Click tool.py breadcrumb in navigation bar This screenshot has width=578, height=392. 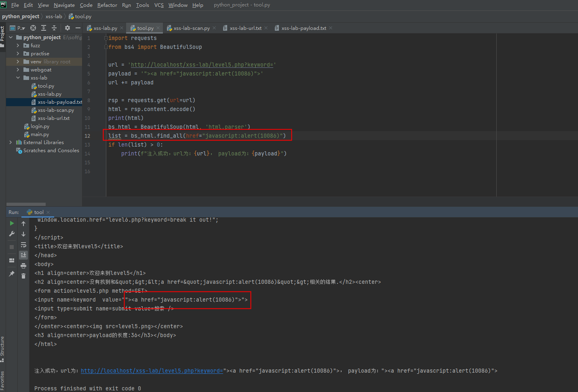tap(80, 17)
